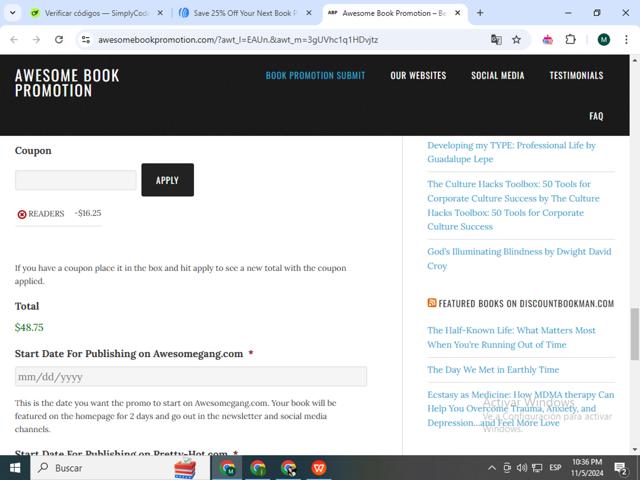The image size is (640, 480).
Task: Click the scrollbar up arrow
Action: pyautogui.click(x=634, y=60)
